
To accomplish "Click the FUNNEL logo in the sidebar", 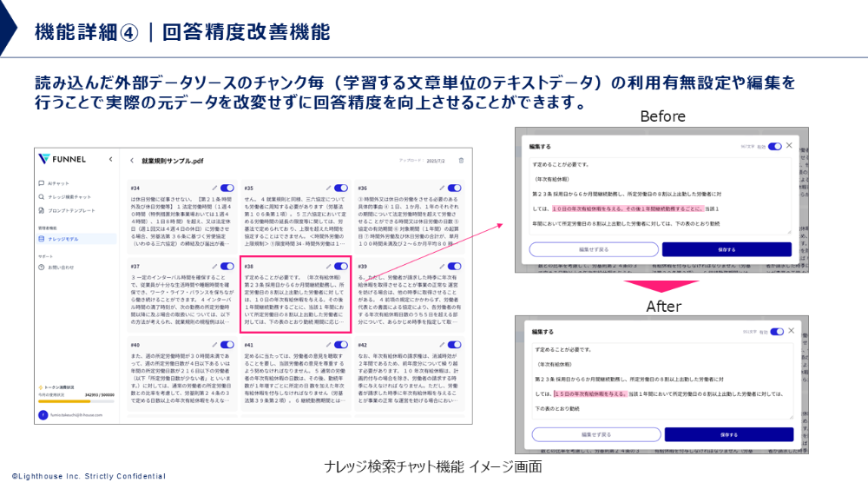I will tap(63, 159).
